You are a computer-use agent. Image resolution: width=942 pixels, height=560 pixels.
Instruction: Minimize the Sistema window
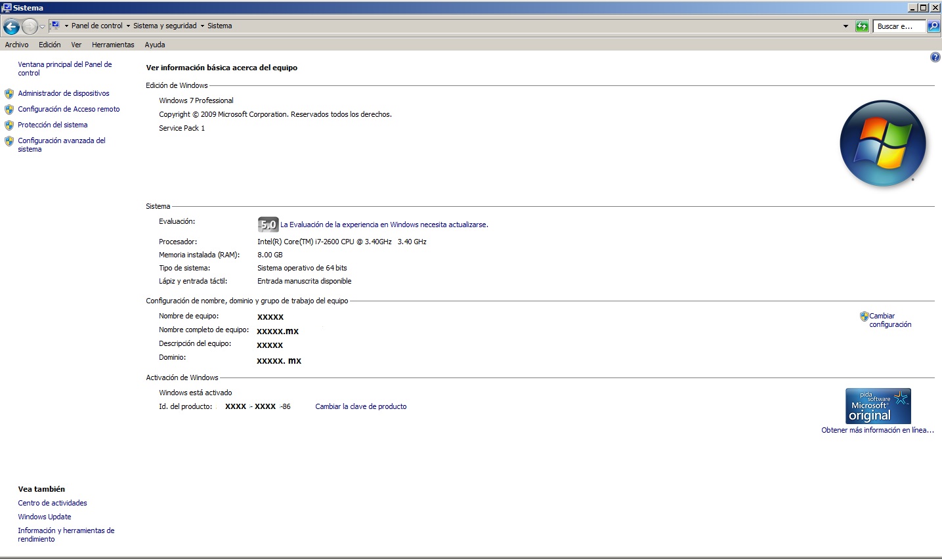click(x=912, y=7)
